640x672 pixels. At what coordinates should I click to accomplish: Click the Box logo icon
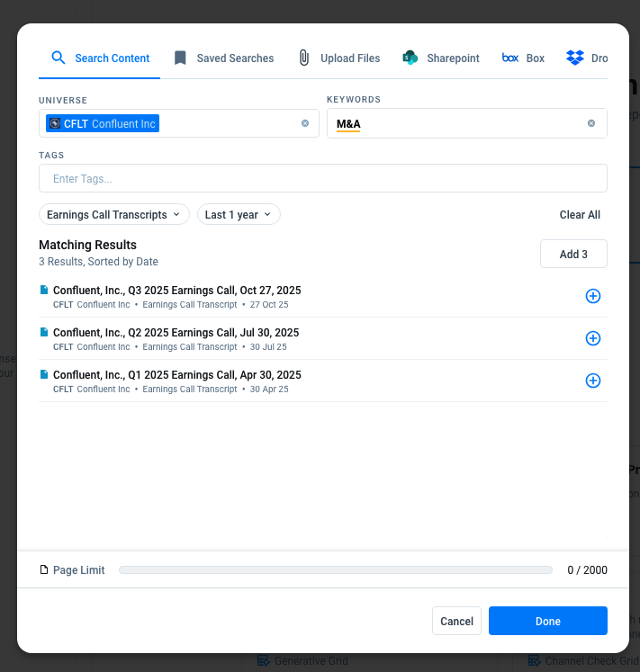(510, 58)
